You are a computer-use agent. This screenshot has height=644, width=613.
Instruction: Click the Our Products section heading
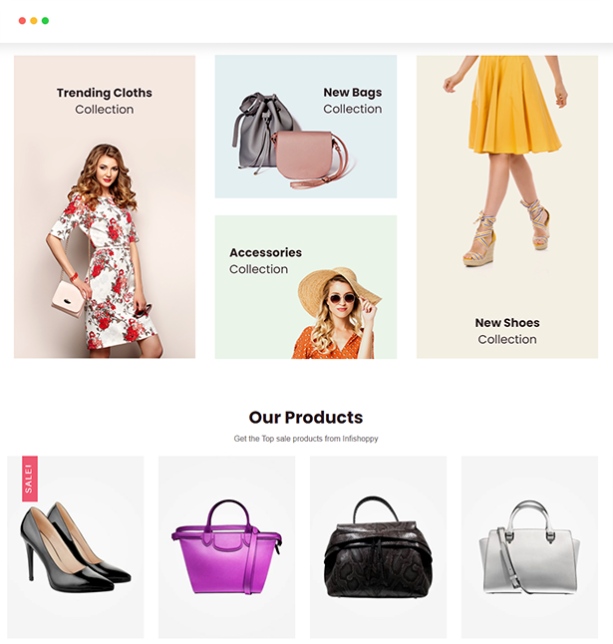306,417
